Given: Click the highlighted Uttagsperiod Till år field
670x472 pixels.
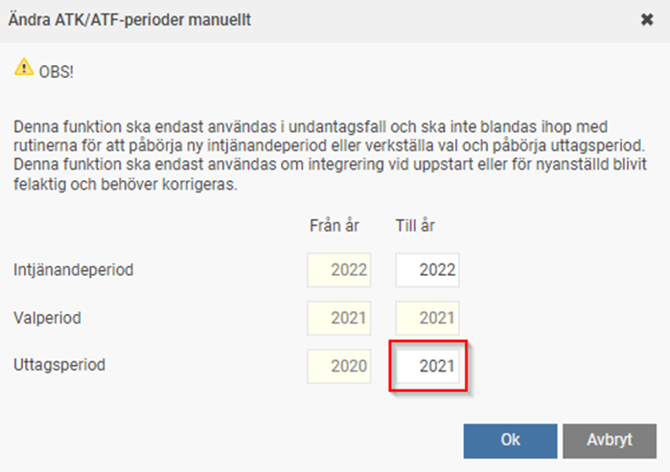Looking at the screenshot, I should point(427,366).
